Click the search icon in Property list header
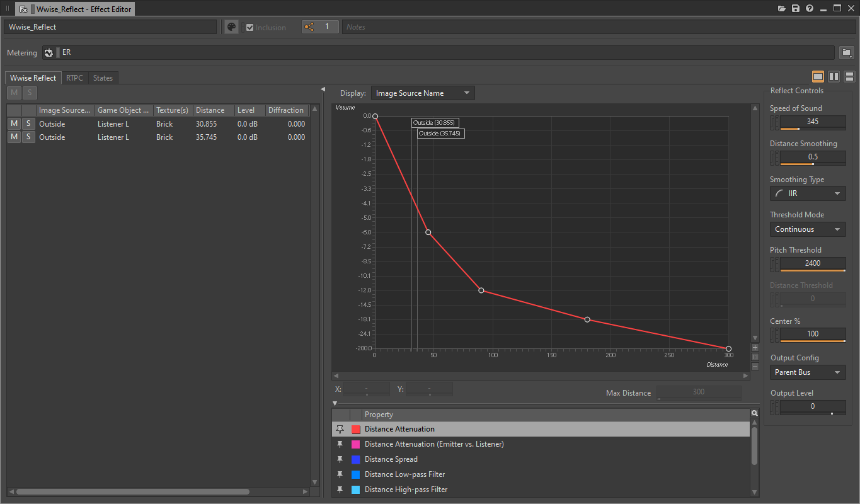This screenshot has width=860, height=504. [754, 413]
